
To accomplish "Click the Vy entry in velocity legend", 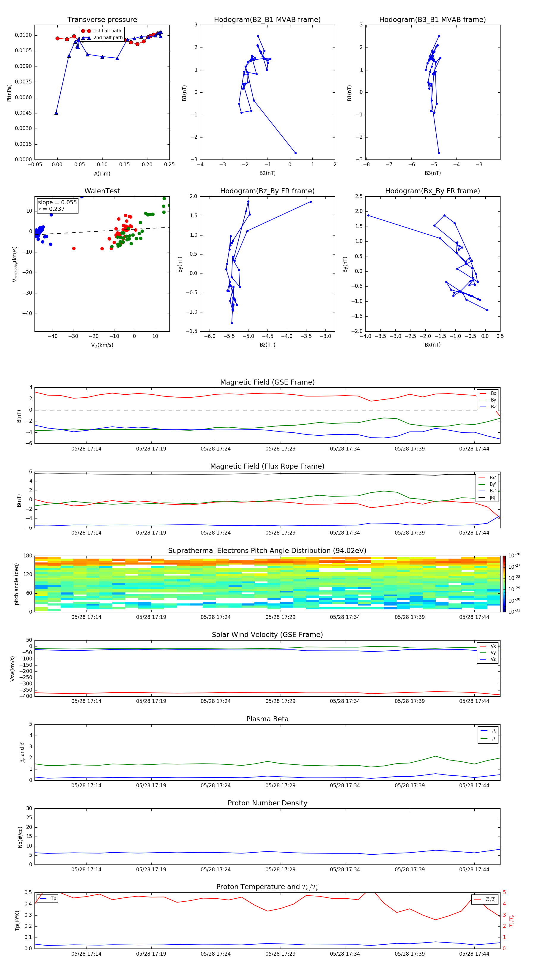I will pos(488,652).
